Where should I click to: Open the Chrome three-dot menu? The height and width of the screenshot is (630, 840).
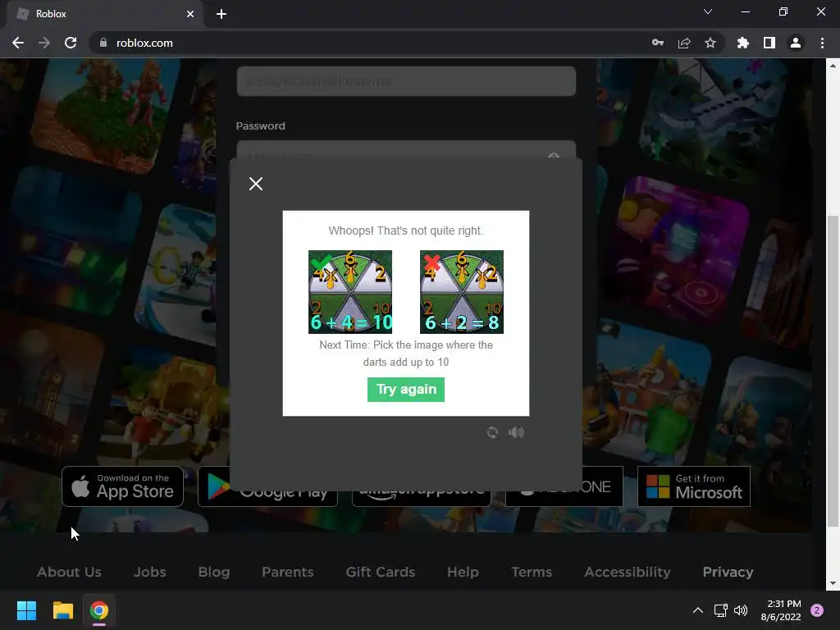coord(822,43)
